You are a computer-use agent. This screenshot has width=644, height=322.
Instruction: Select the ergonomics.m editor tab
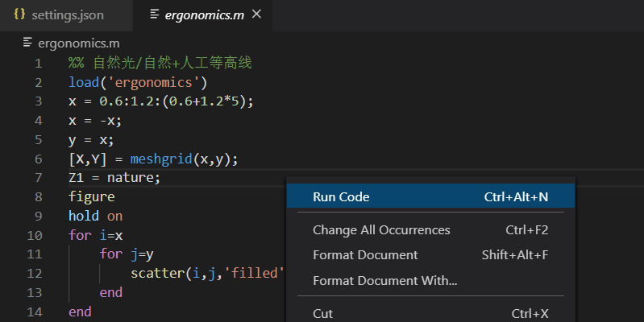(204, 15)
